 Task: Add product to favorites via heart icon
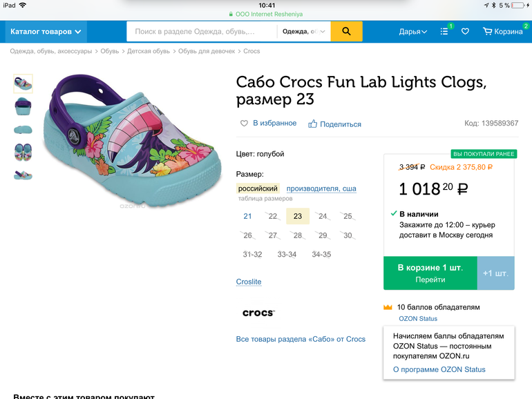tap(244, 124)
